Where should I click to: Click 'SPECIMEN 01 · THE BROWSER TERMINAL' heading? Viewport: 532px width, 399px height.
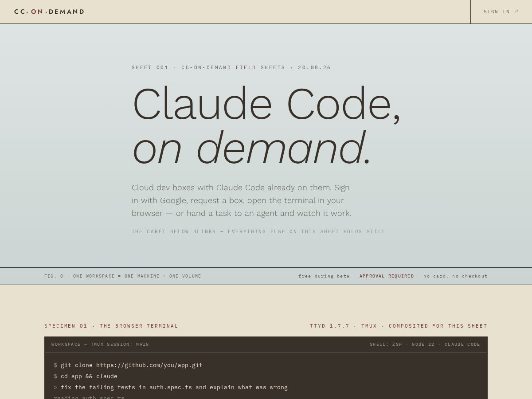pos(111,326)
